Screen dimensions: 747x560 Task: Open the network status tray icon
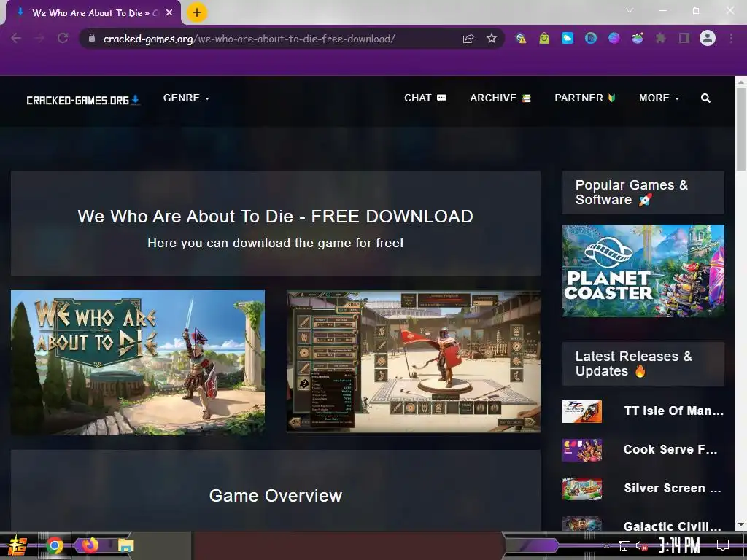(x=624, y=545)
